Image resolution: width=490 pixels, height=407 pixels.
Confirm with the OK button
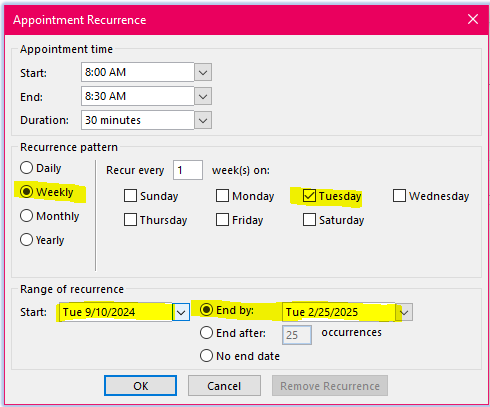(x=140, y=386)
